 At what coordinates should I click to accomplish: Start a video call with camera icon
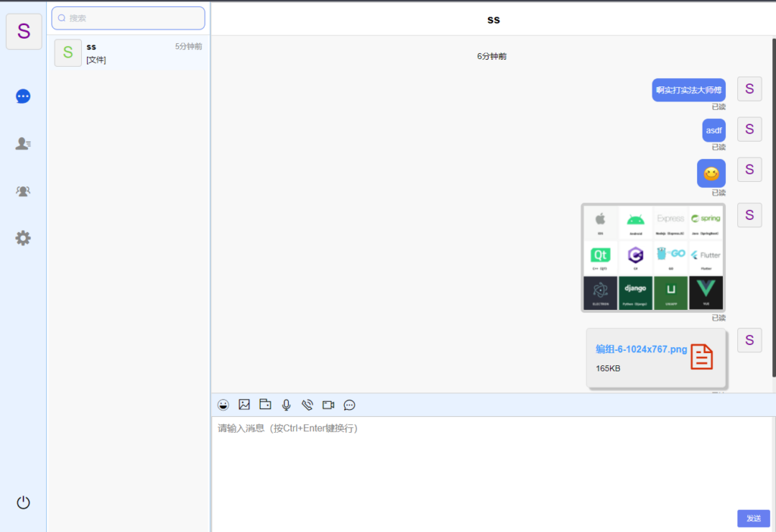[328, 405]
